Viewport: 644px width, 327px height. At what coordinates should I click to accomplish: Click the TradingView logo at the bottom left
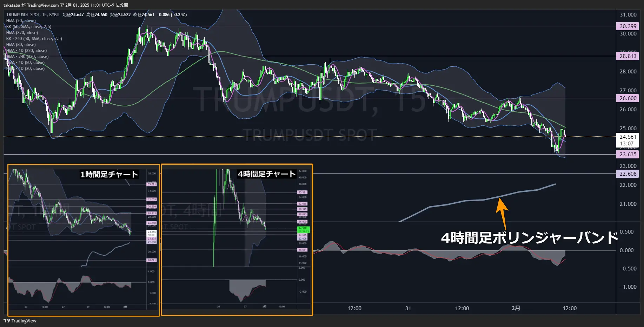(x=20, y=321)
